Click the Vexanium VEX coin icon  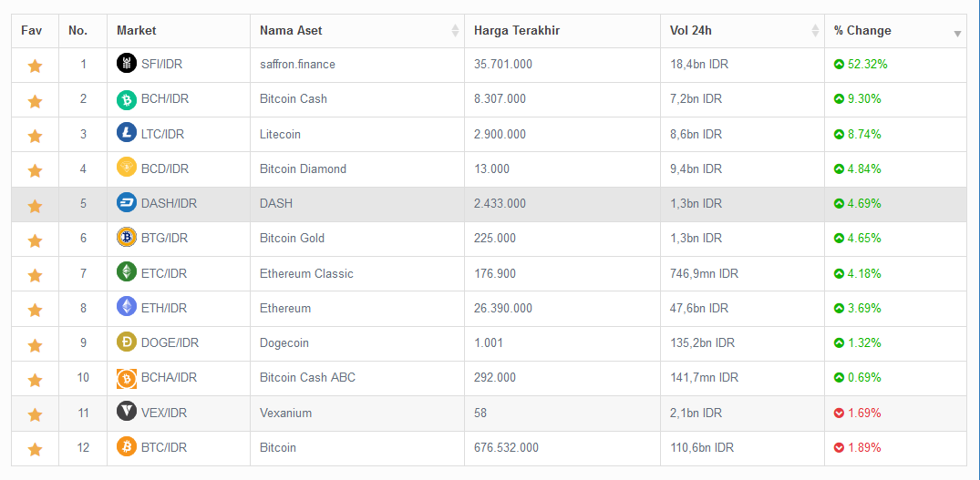coord(127,413)
